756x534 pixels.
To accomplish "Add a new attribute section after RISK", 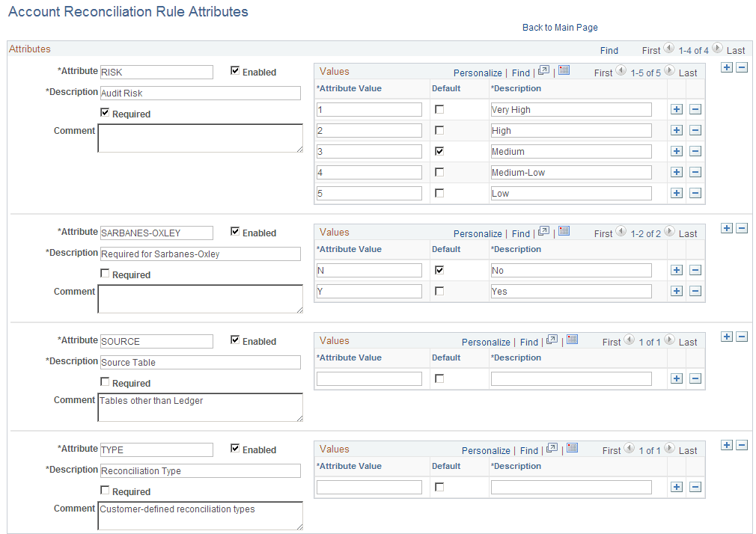I will click(726, 67).
